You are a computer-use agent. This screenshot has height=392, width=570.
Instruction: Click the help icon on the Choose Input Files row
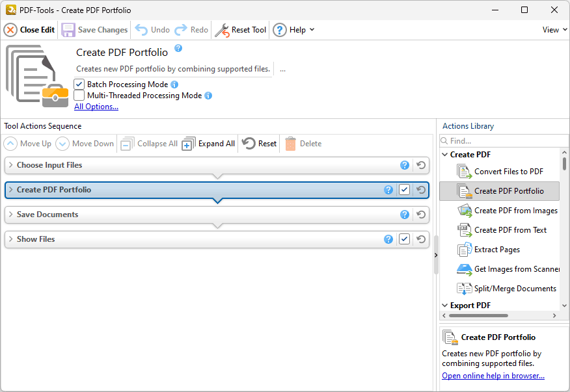pyautogui.click(x=405, y=165)
